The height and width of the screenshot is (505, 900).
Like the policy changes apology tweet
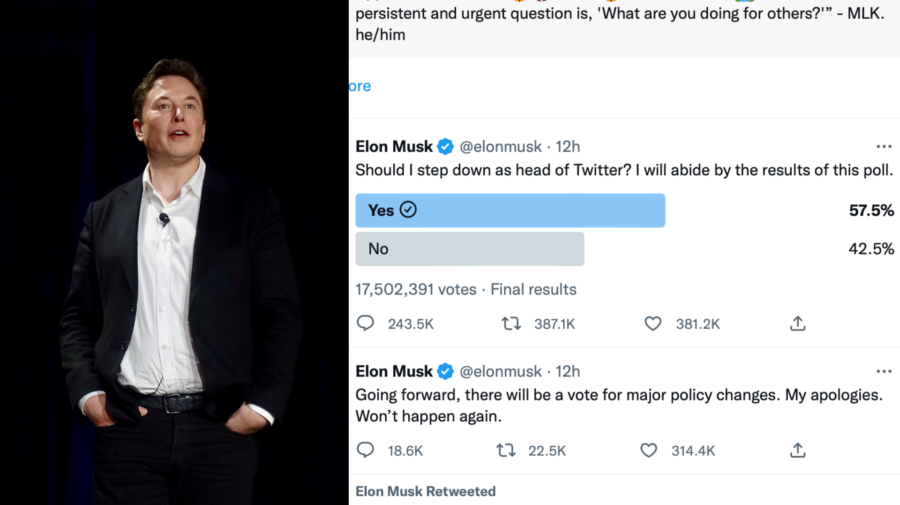coord(649,451)
